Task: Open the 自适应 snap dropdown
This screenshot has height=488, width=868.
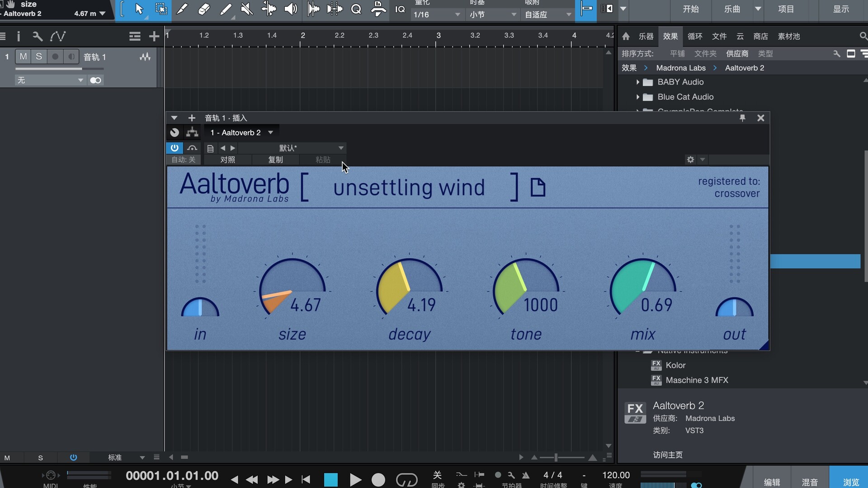Action: [x=548, y=14]
